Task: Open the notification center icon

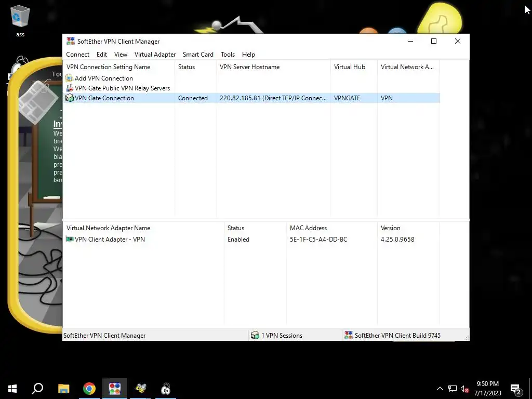Action: click(x=516, y=389)
